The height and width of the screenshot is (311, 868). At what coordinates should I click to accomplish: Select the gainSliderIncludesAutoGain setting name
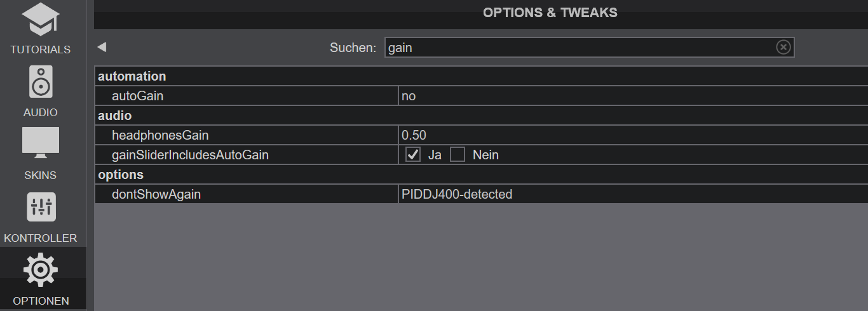coord(190,155)
